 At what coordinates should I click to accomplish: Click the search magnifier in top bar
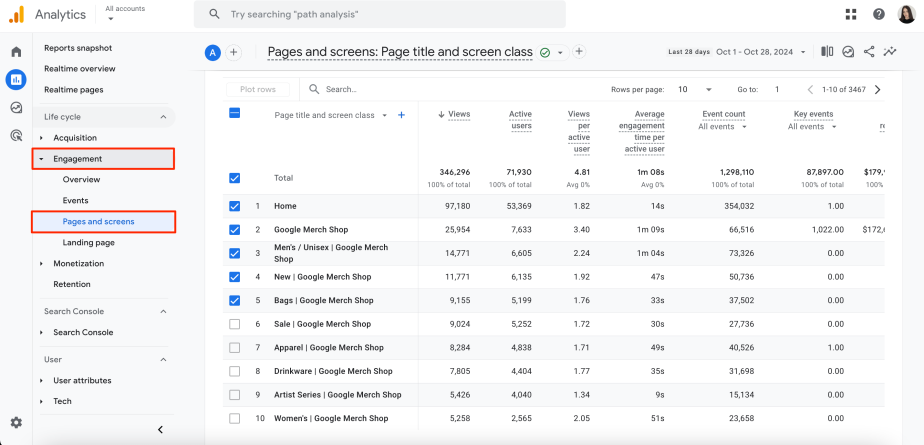tap(215, 14)
